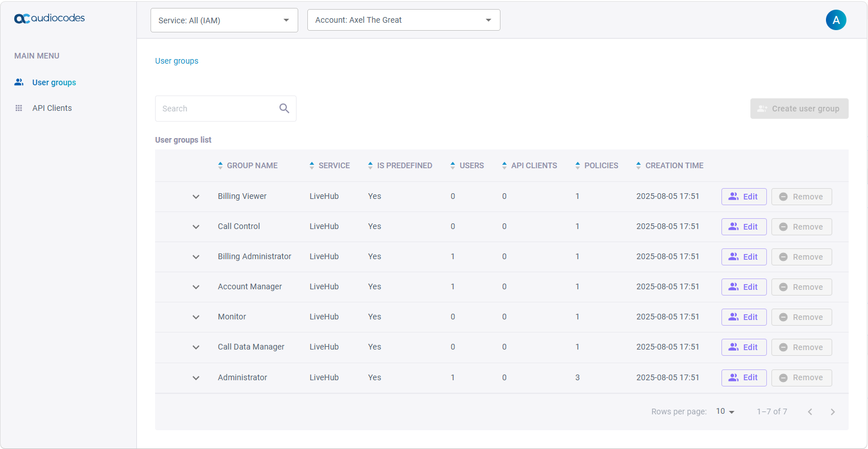This screenshot has width=868, height=449.
Task: Expand the Administrator group row
Action: tap(196, 378)
